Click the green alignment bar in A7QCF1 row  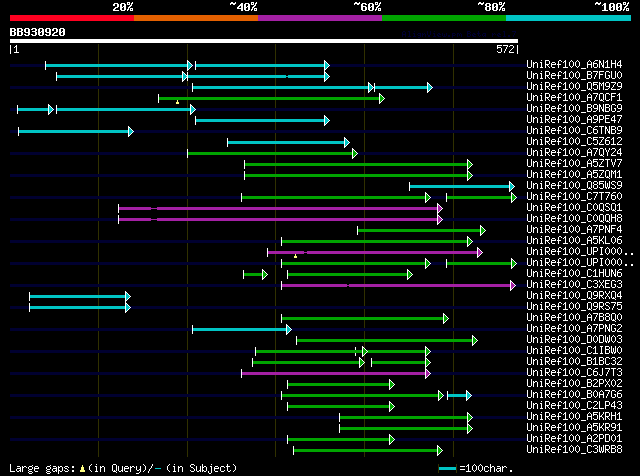coord(271,98)
